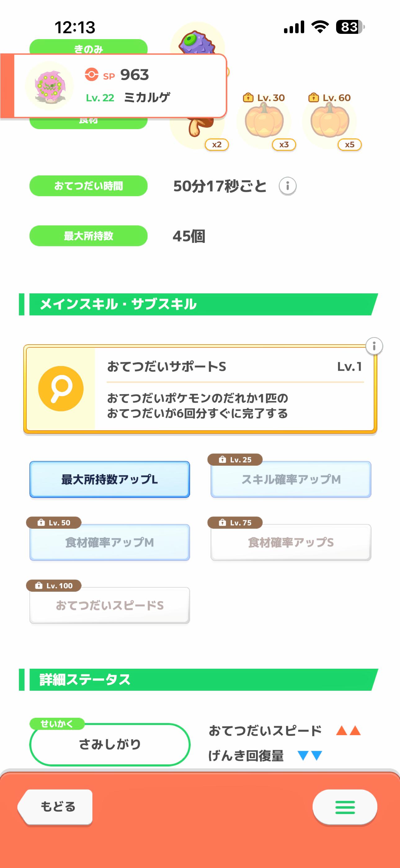Tap locked おてつだいスピードS sub skill

[x=109, y=605]
